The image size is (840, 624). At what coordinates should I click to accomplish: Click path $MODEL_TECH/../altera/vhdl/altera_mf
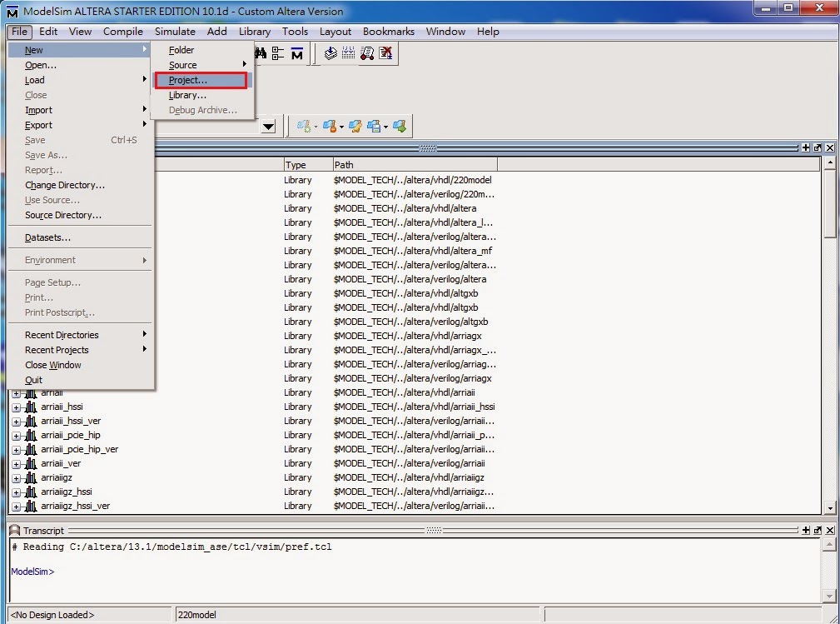(412, 251)
